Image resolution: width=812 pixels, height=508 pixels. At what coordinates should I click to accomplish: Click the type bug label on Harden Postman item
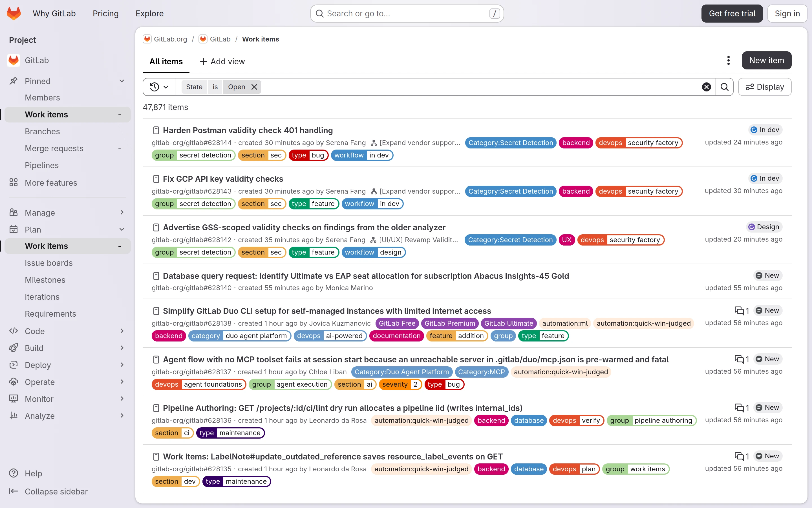pyautogui.click(x=308, y=155)
